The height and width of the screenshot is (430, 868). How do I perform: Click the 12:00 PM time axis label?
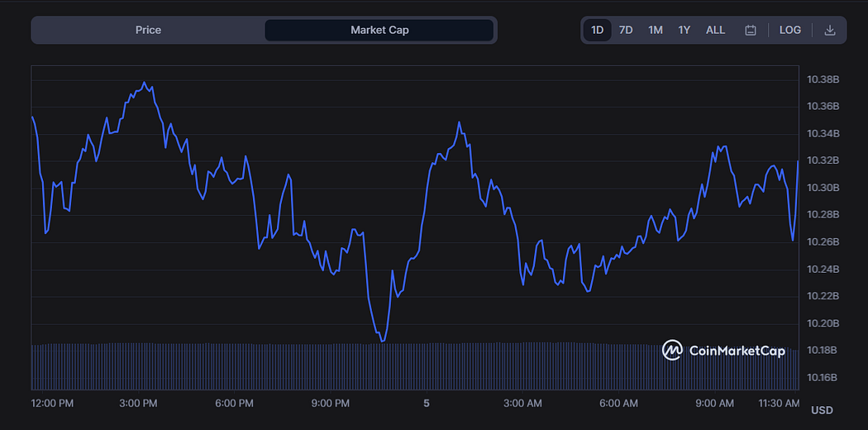tap(50, 404)
